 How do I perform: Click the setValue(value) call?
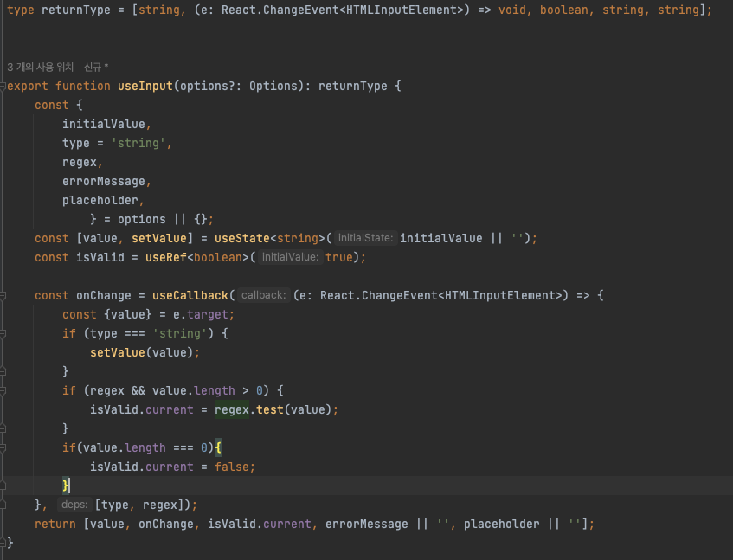[x=118, y=352]
